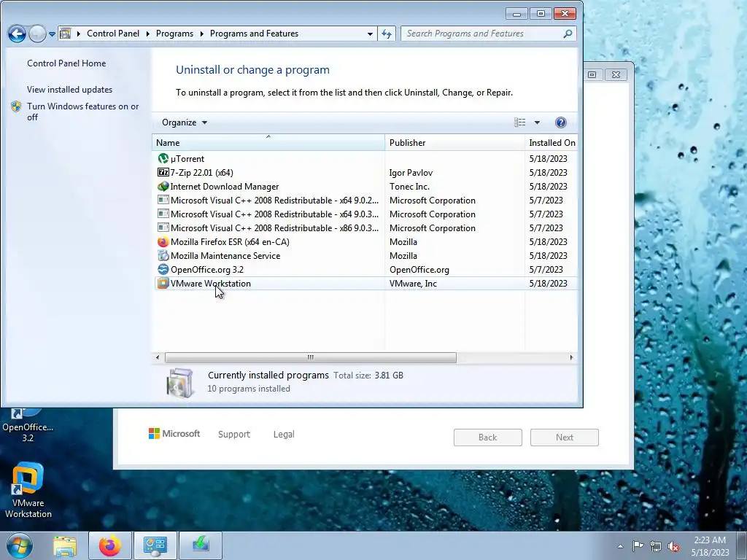Select Visual C++ x64 9.0.3 row
Screen dimensions: 747x560
pos(365,214)
